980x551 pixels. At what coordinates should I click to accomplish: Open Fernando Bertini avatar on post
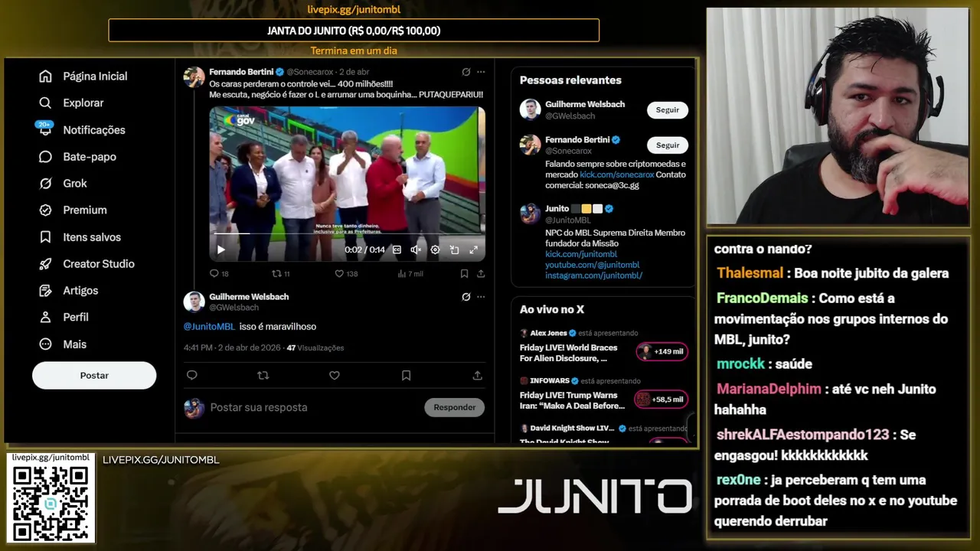(194, 77)
